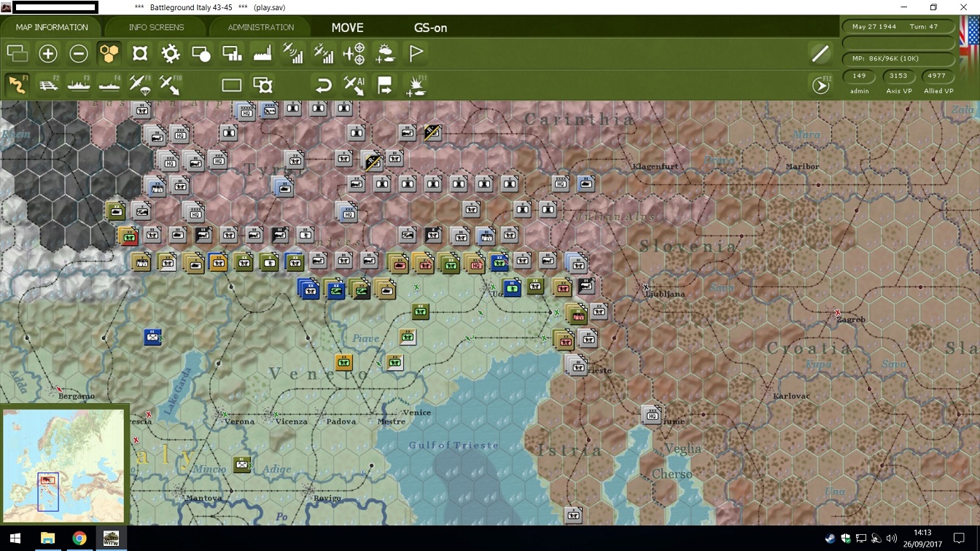
Task: Toggle the hex grid display
Action: [x=109, y=53]
